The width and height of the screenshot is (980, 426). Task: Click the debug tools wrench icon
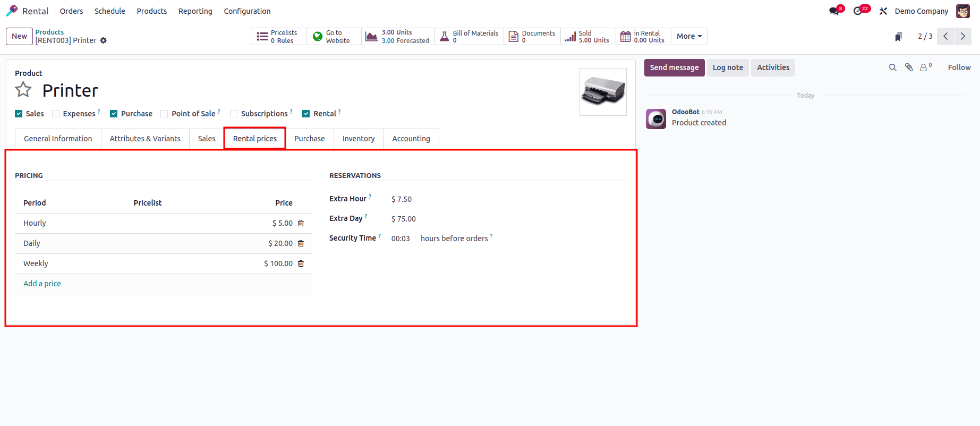(883, 11)
